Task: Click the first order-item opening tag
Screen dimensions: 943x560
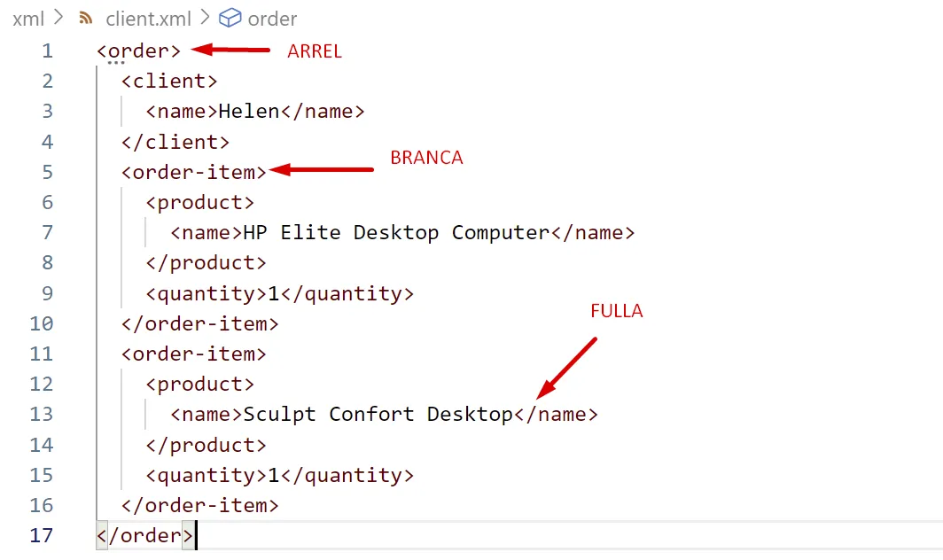Action: (194, 172)
